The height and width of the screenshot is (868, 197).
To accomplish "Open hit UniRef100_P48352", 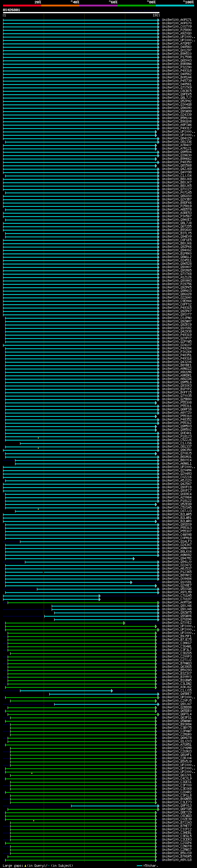I will pos(177,419).
